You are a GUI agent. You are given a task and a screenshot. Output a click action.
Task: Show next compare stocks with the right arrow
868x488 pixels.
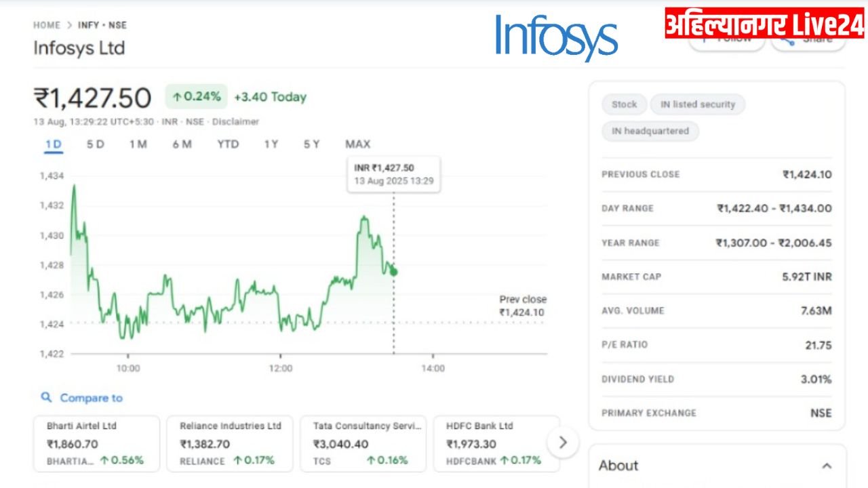[562, 443]
